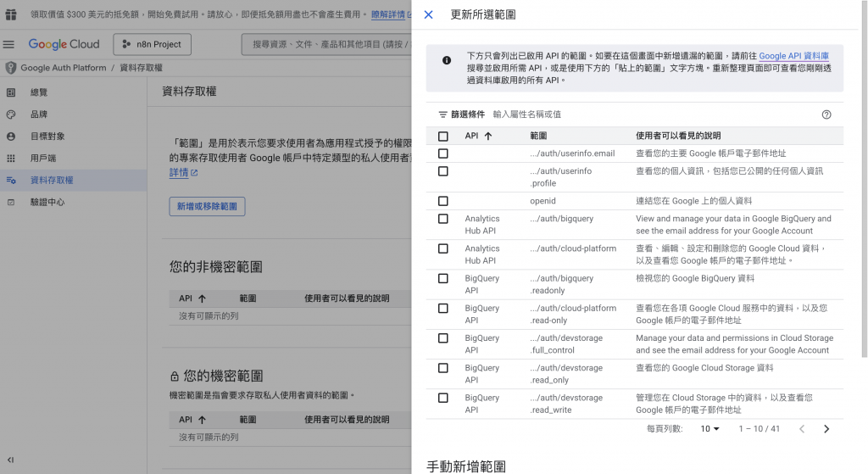Click the top search bar 搜尋資源
The width and height of the screenshot is (868, 474).
click(326, 44)
